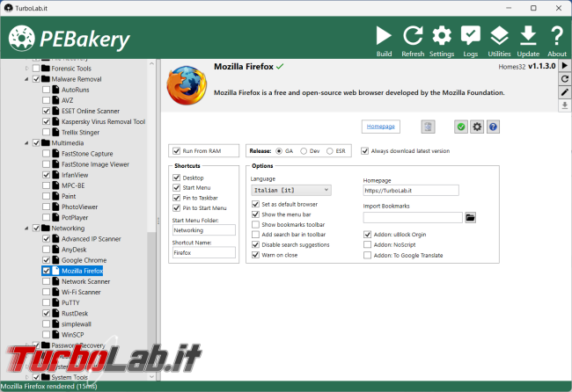The height and width of the screenshot is (392, 572).
Task: Click the Update download icon
Action: (528, 36)
